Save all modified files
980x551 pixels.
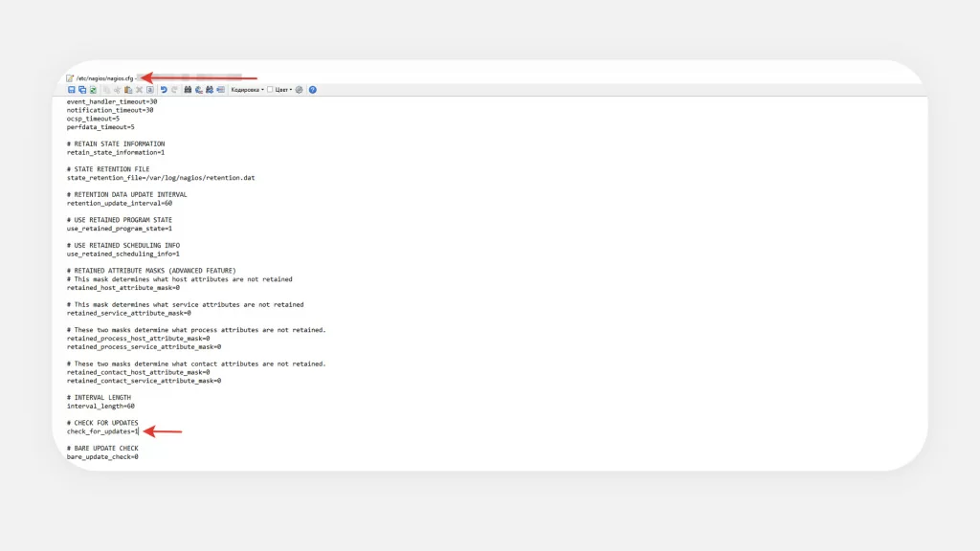click(x=80, y=89)
